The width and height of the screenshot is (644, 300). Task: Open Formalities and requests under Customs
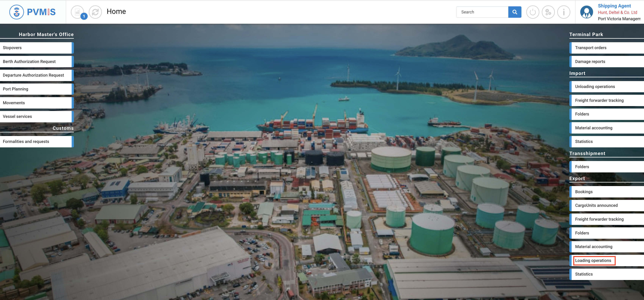coord(37,141)
